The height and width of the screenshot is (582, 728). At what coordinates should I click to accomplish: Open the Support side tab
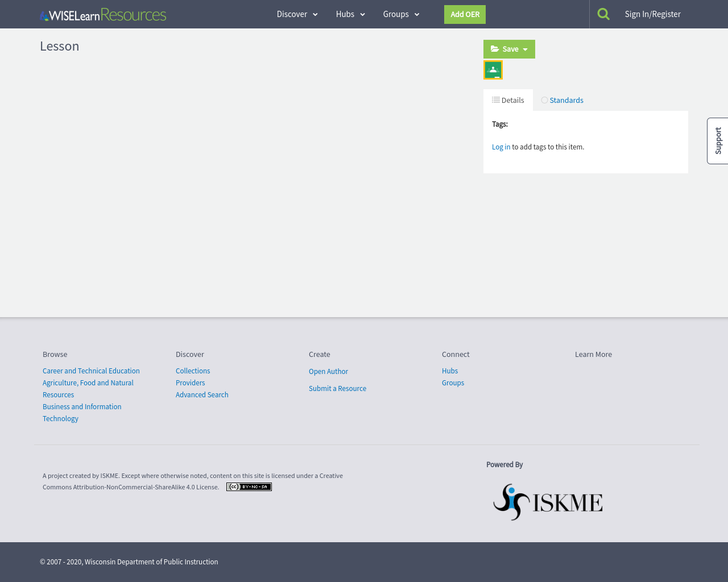tap(718, 141)
